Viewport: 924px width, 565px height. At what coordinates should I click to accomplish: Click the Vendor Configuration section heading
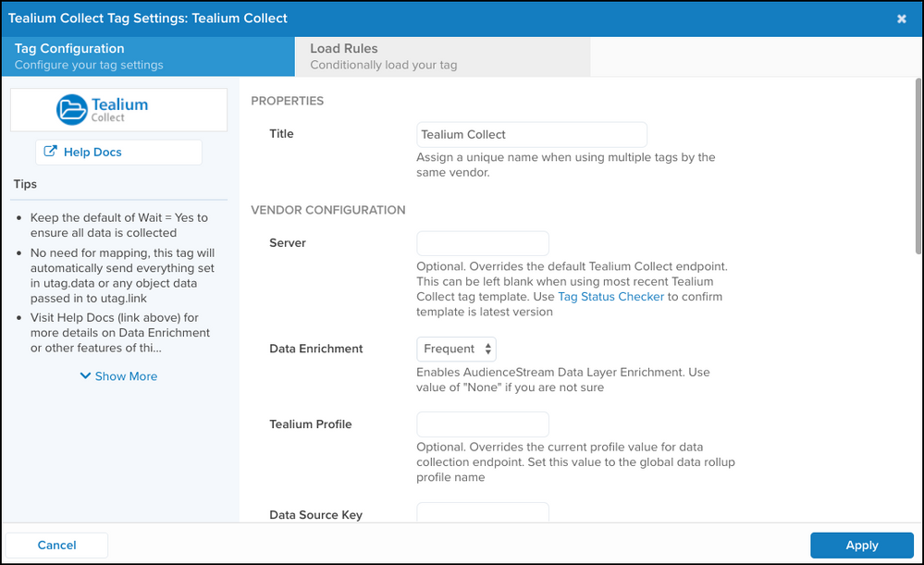[327, 210]
